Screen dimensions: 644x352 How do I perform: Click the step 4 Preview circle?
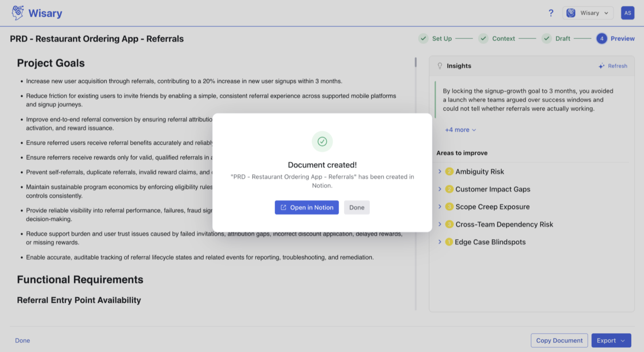tap(602, 39)
